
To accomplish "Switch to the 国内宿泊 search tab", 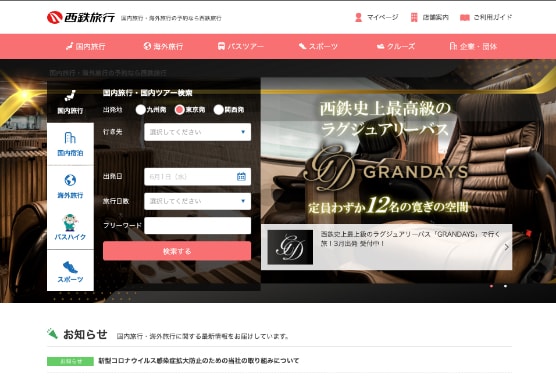I will [70, 144].
